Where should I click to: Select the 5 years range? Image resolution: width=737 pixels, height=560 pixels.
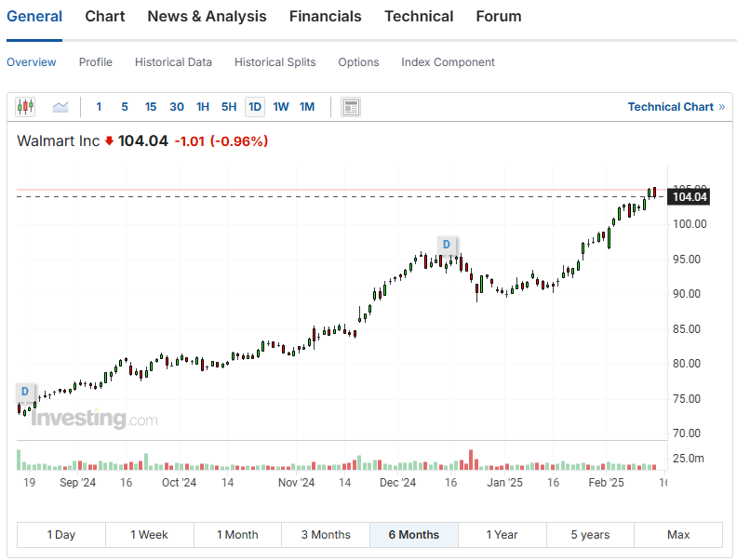click(x=590, y=535)
